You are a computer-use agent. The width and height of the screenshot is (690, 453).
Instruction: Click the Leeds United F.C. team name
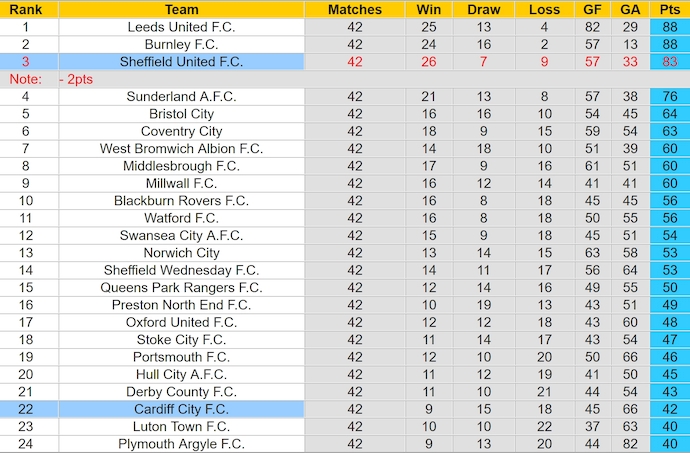(x=181, y=27)
